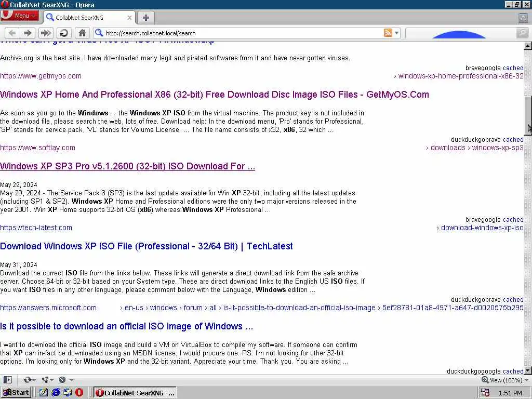This screenshot has height=399, width=532.
Task: Toggle the Opera panels sidebar button
Action: tap(7, 380)
